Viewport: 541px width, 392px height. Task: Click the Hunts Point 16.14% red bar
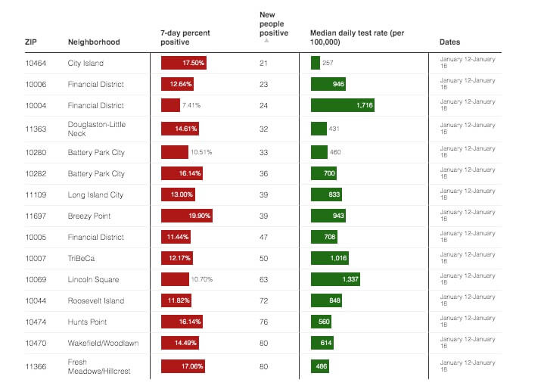182,322
